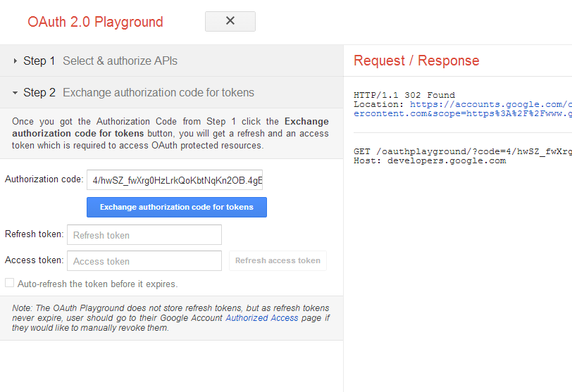Expand Step 1 Select & authorize APIs
The height and width of the screenshot is (392, 572).
(x=171, y=61)
